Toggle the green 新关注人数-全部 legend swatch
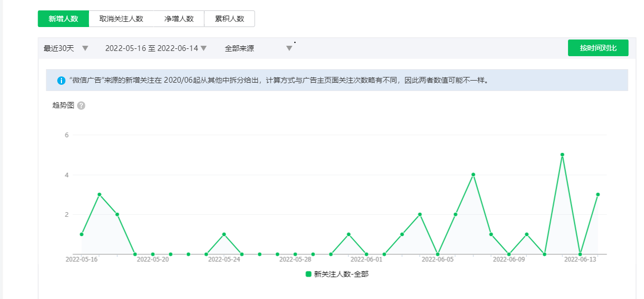 pyautogui.click(x=308, y=274)
